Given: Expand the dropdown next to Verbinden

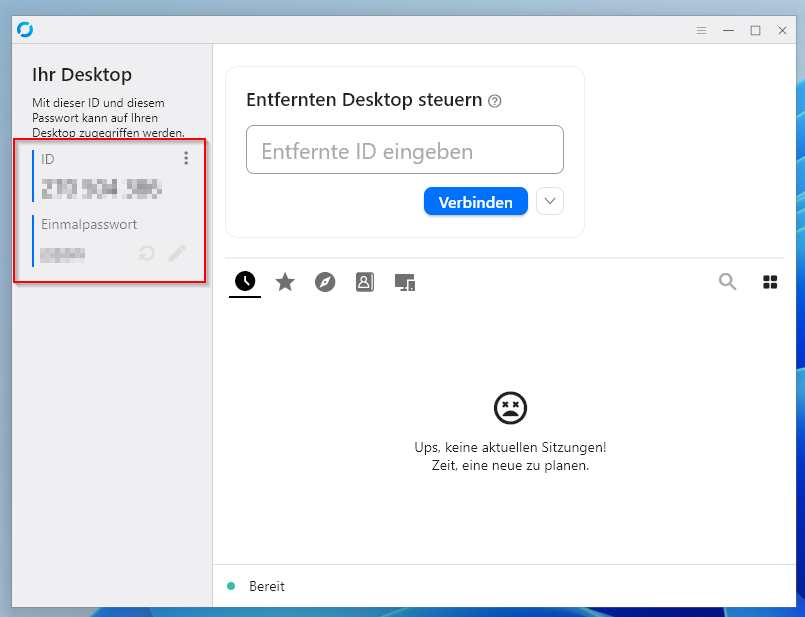Looking at the screenshot, I should click(549, 201).
